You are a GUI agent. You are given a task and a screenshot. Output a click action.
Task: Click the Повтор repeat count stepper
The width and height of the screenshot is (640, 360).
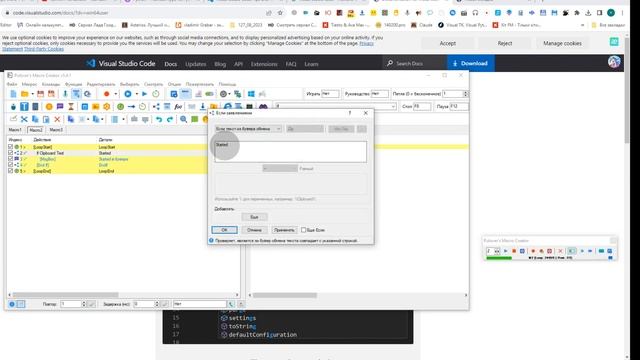pos(84,304)
